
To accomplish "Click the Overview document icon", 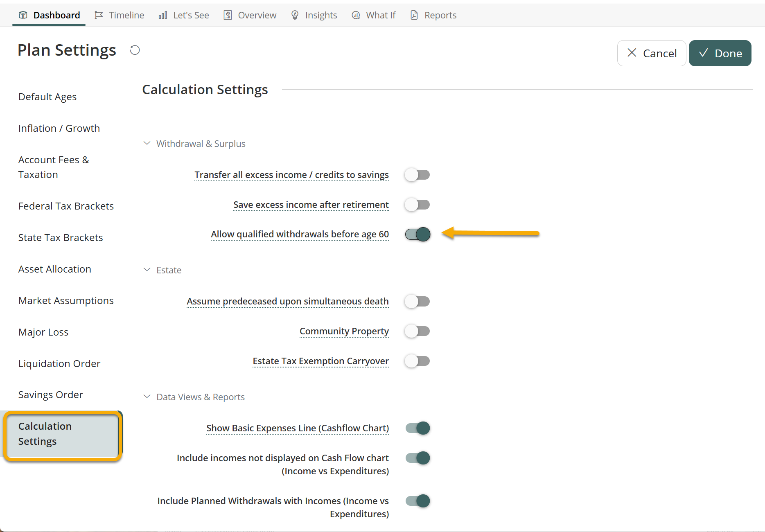I will click(x=228, y=15).
